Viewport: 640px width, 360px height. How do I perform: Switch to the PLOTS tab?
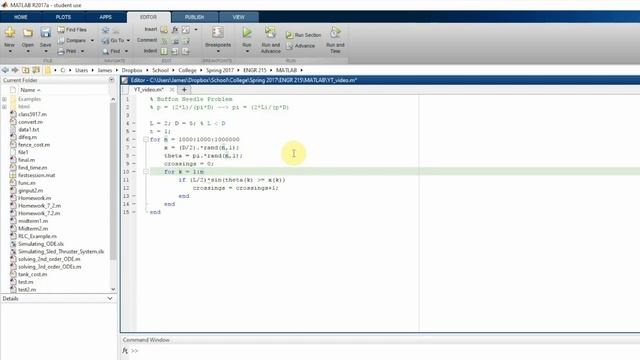click(63, 17)
